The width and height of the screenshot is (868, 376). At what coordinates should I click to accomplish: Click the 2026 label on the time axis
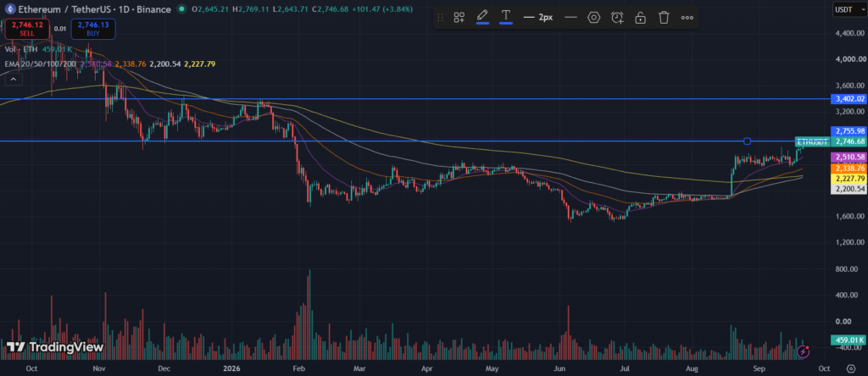point(233,368)
